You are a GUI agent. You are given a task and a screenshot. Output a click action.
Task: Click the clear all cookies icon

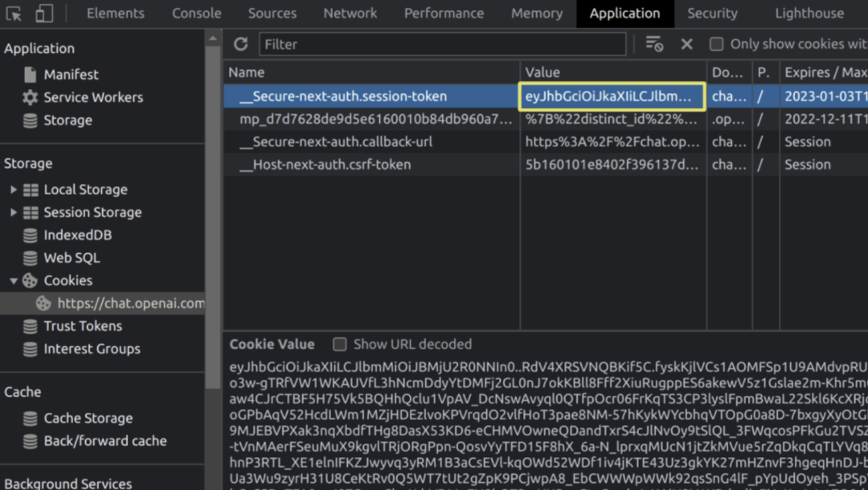click(654, 44)
